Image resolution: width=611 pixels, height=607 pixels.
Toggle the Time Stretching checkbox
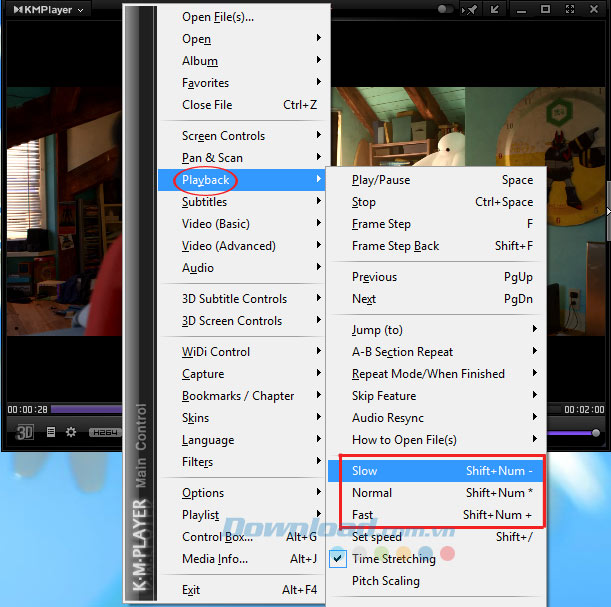(338, 559)
